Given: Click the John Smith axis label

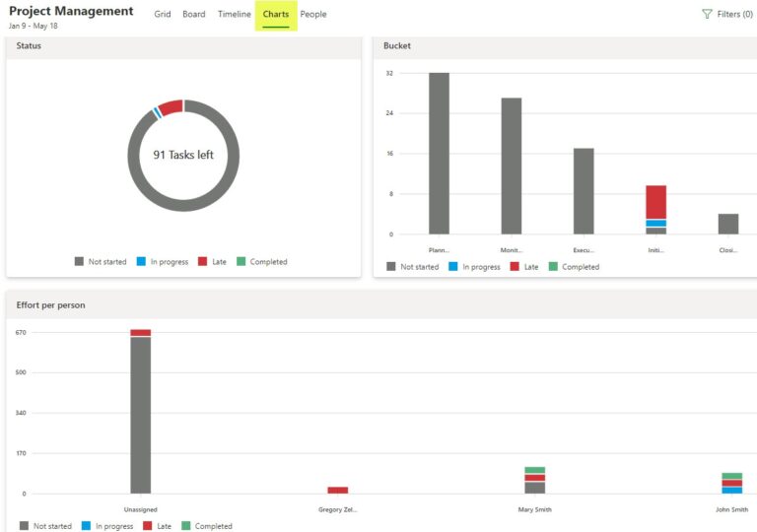Looking at the screenshot, I should (732, 509).
